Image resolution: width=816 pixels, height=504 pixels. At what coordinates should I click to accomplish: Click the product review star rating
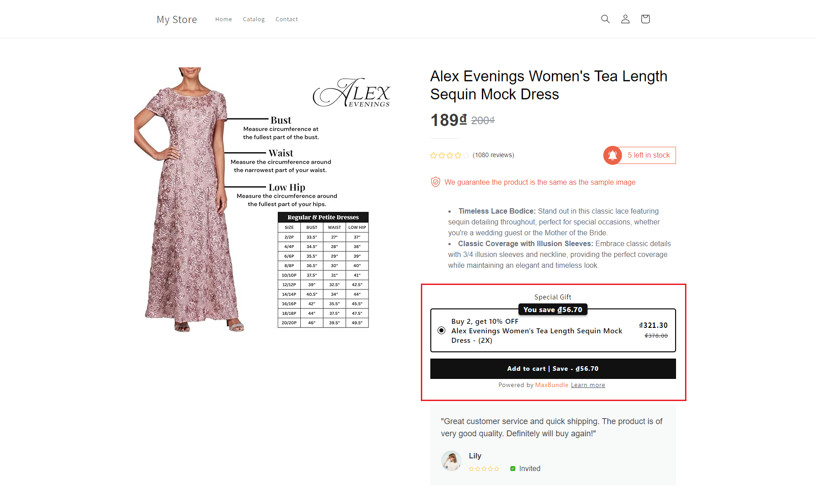(x=449, y=155)
